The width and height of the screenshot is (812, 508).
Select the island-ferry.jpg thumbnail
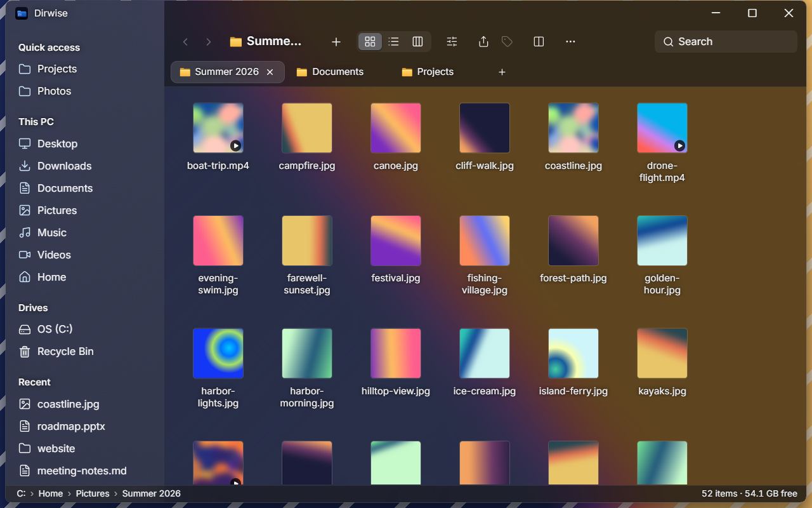573,354
